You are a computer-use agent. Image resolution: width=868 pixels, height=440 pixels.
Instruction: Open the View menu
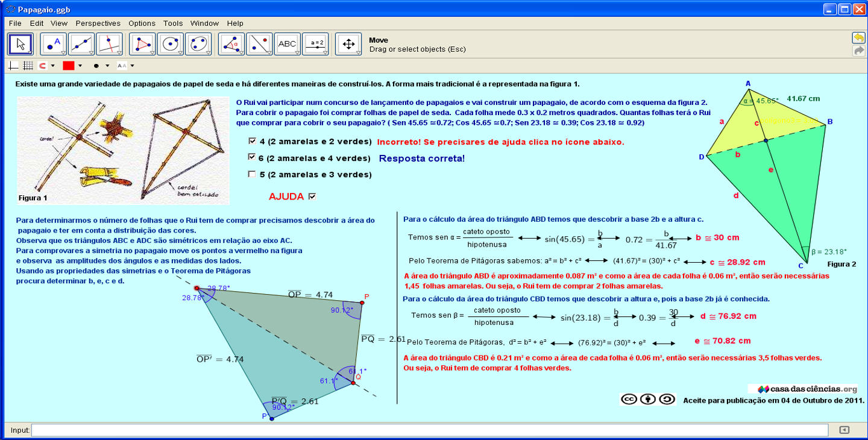[x=59, y=24]
